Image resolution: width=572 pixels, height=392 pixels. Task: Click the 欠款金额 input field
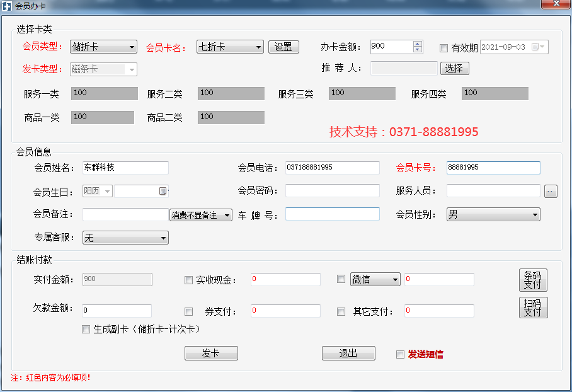pos(117,311)
